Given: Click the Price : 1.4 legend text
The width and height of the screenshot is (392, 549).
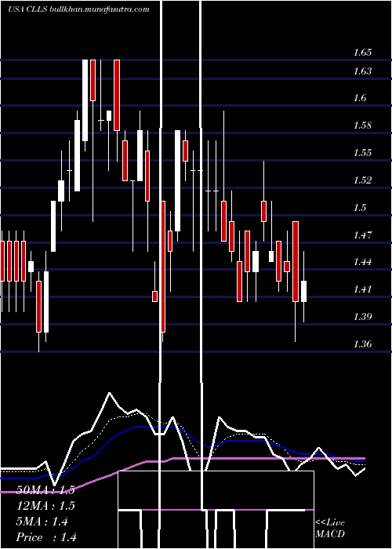Looking at the screenshot, I should (x=46, y=537).
